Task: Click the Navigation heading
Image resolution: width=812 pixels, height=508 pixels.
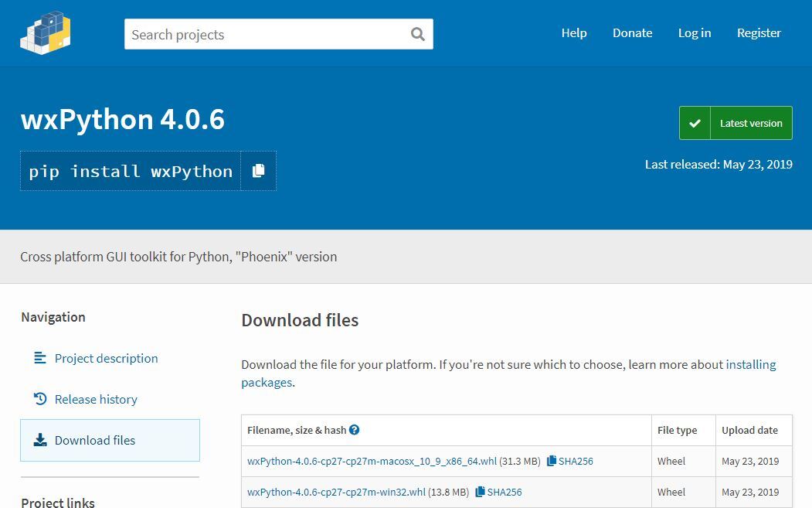Action: 53,317
